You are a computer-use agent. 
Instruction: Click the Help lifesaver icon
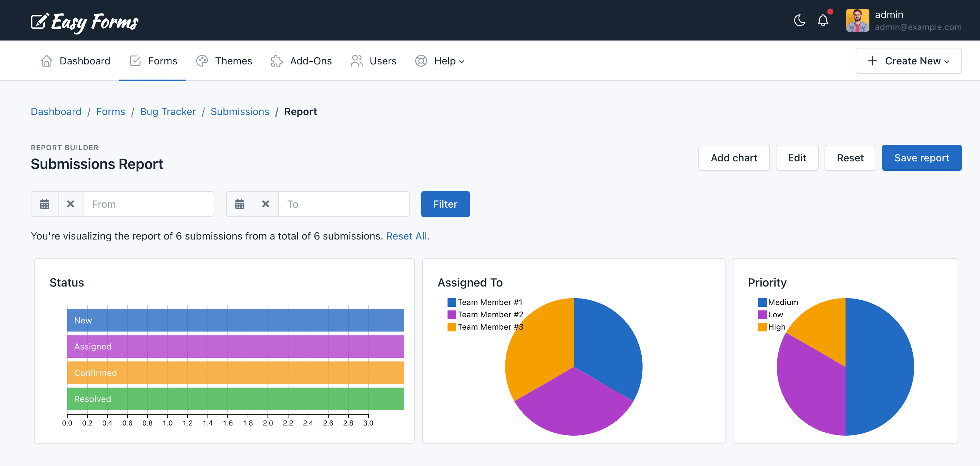[421, 61]
